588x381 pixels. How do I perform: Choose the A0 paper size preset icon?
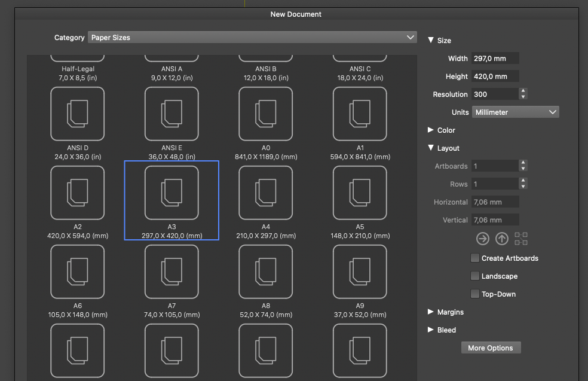tap(266, 114)
